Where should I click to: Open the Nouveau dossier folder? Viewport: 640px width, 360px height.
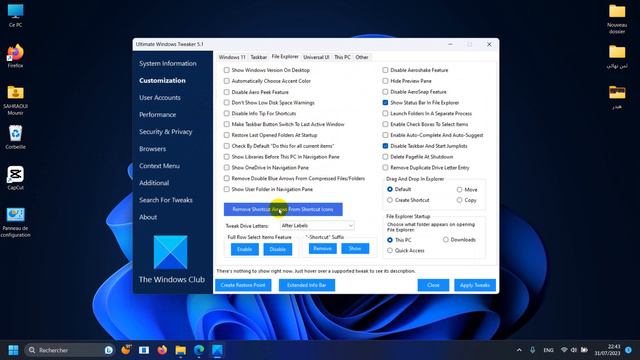pyautogui.click(x=617, y=18)
